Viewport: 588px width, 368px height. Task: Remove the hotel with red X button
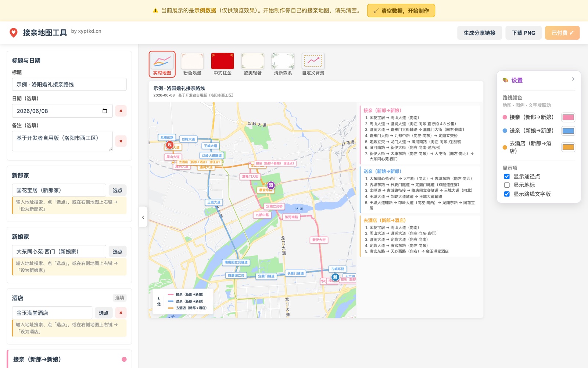121,313
